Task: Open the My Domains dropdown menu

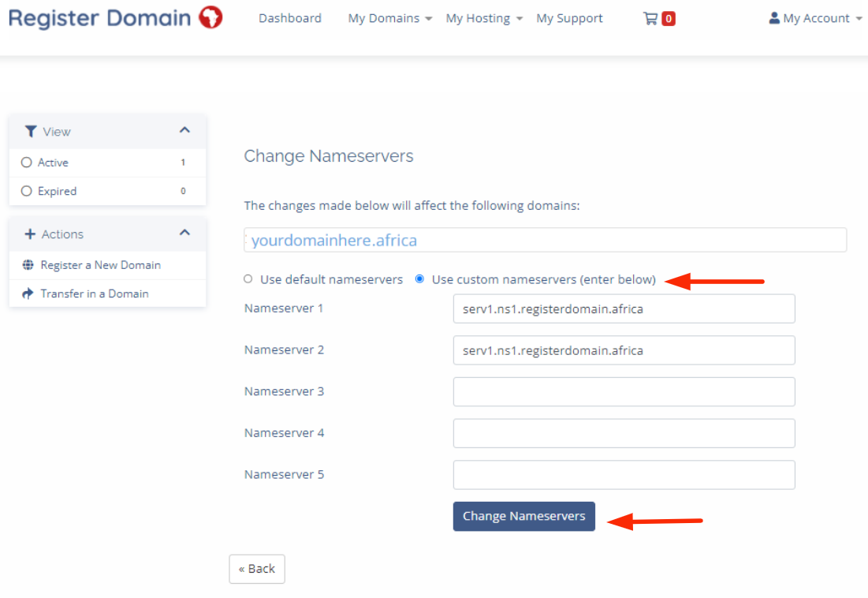Action: tap(389, 18)
